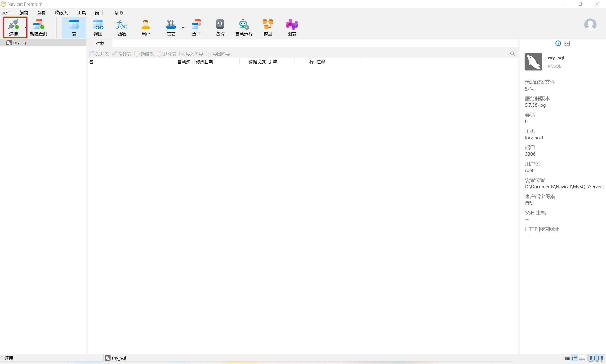606x364 pixels.
Task: Switch to list view
Action: pyautogui.click(x=575, y=358)
